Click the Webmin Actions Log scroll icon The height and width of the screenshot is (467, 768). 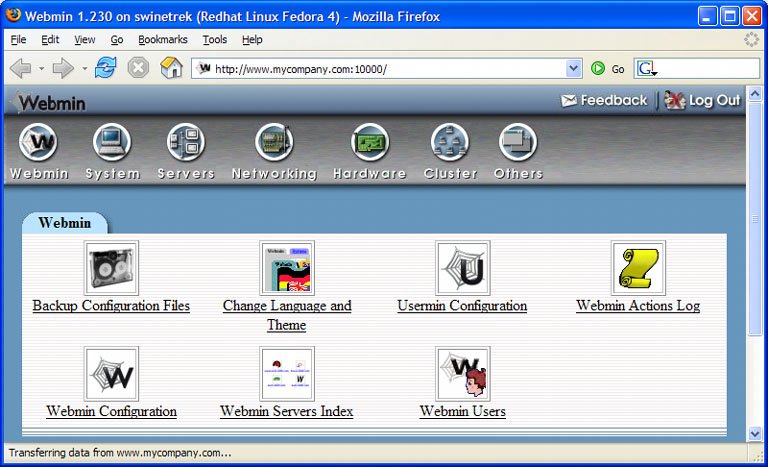[638, 268]
